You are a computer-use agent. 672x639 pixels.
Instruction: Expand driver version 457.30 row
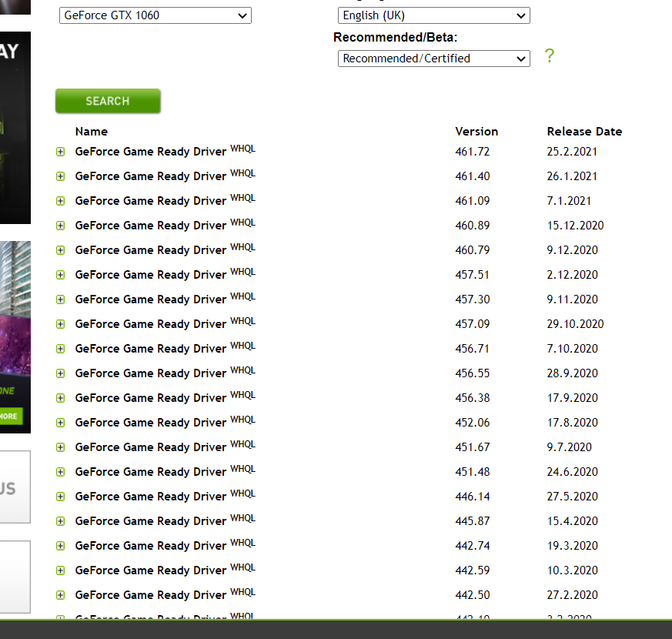click(61, 299)
